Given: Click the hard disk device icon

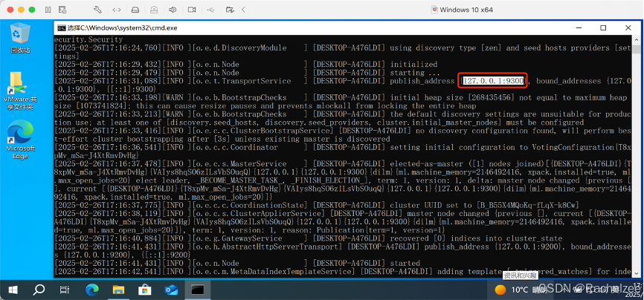Looking at the screenshot, I should coord(135,10).
